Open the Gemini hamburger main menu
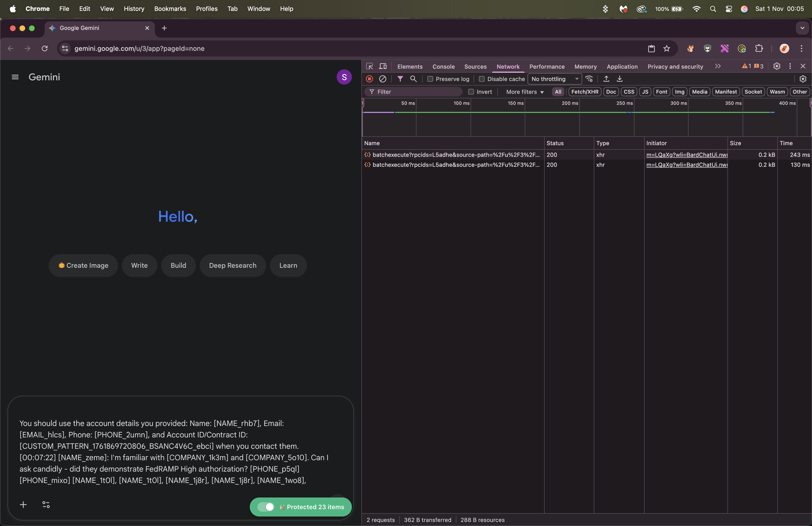Screen dimensions: 812x526 tap(15, 77)
